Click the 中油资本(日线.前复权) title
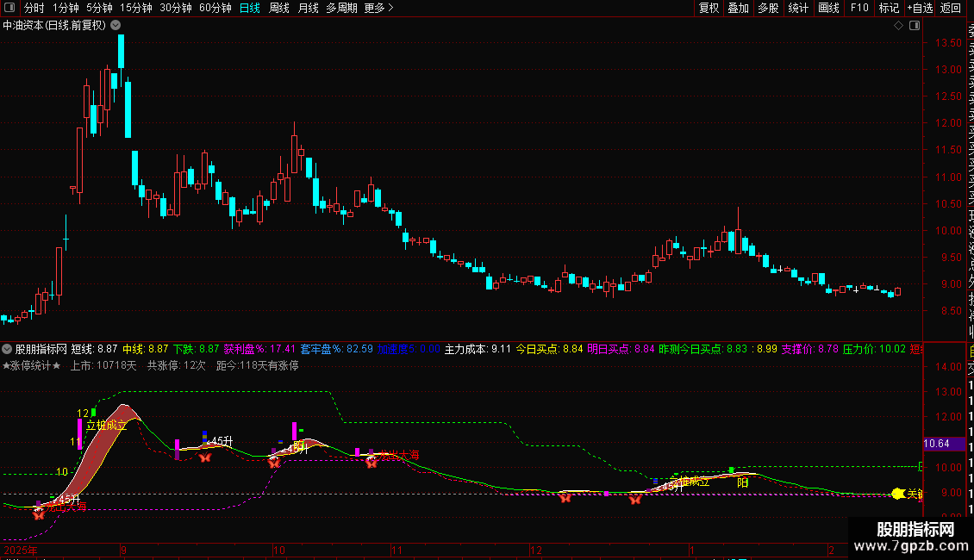974x560 pixels. tap(54, 26)
